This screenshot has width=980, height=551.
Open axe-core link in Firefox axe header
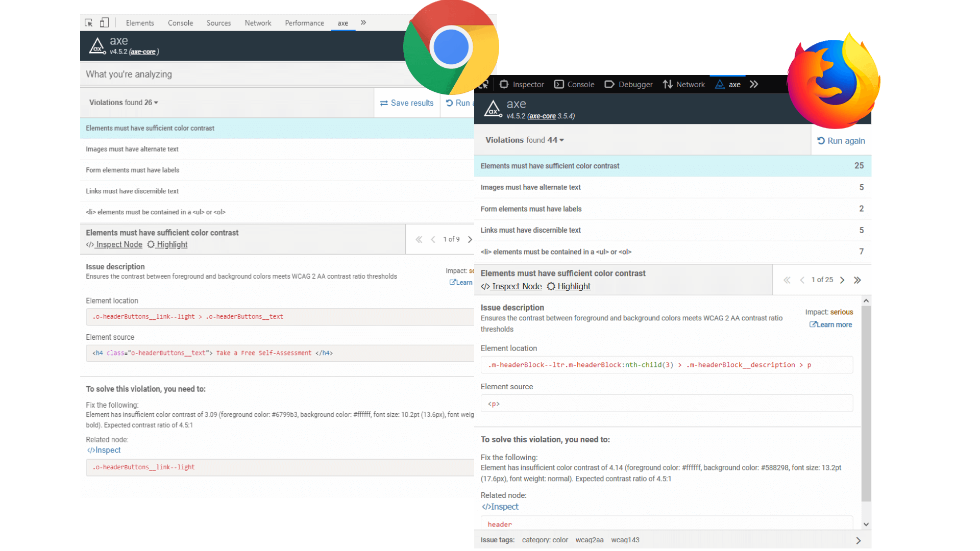click(x=543, y=116)
